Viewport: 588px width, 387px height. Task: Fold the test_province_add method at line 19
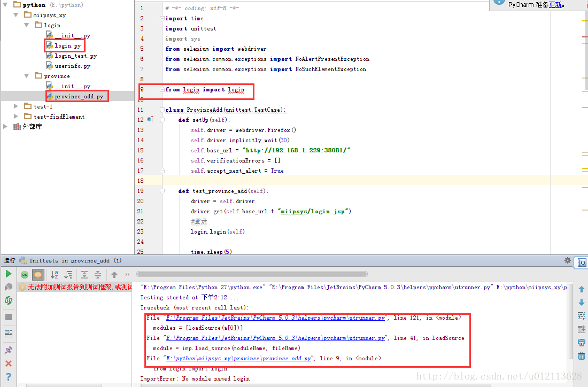[162, 191]
